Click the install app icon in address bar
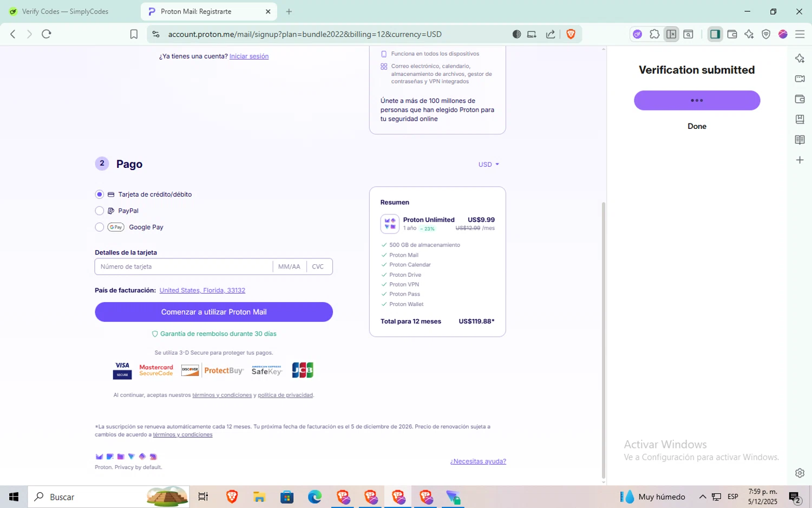Viewport: 812px width, 508px height. (x=532, y=34)
